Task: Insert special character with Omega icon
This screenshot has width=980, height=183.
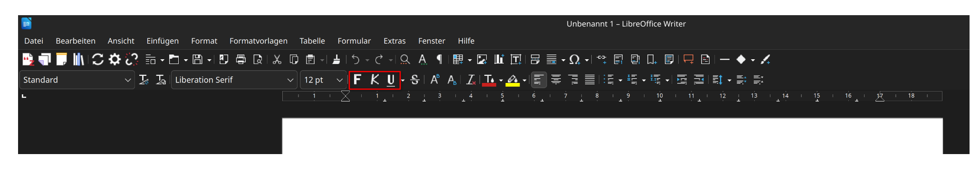Action: pos(574,59)
